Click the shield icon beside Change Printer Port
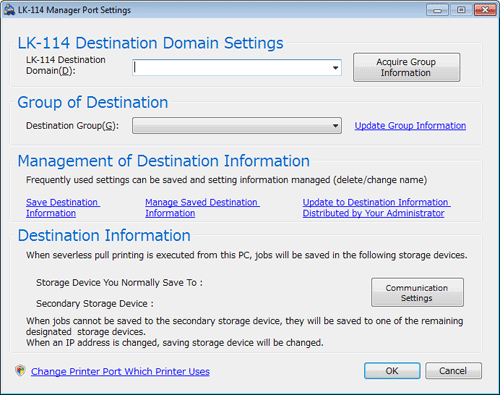This screenshot has height=395, width=500. coord(21,371)
